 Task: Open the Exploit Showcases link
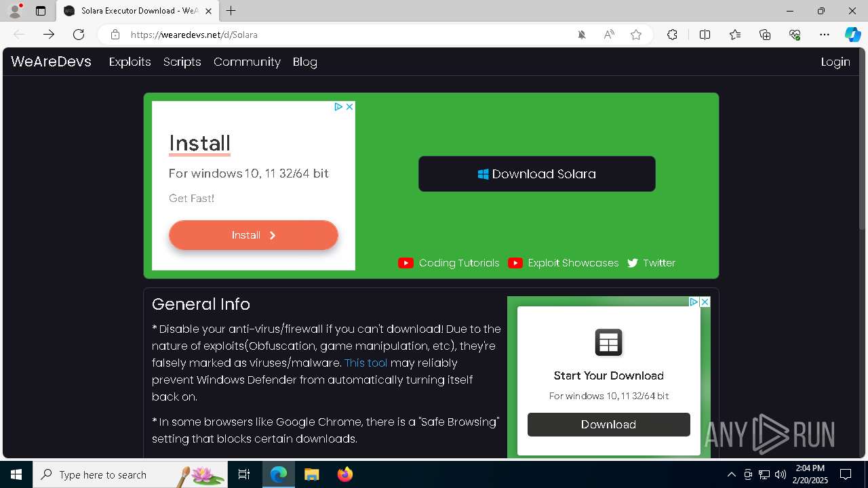[573, 263]
